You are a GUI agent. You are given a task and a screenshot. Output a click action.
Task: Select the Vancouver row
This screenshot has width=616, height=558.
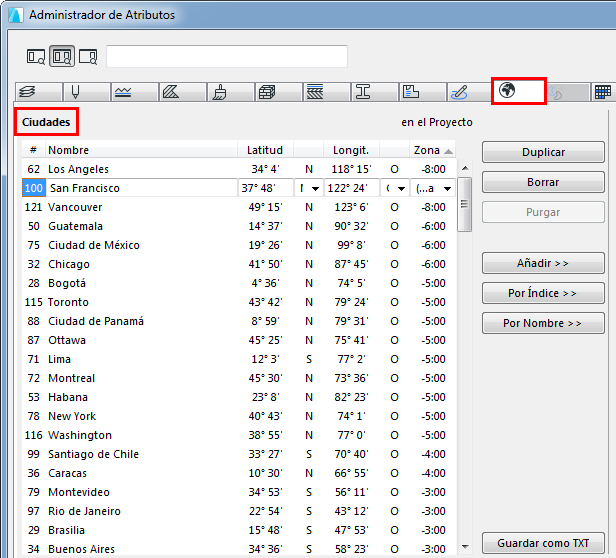point(239,207)
